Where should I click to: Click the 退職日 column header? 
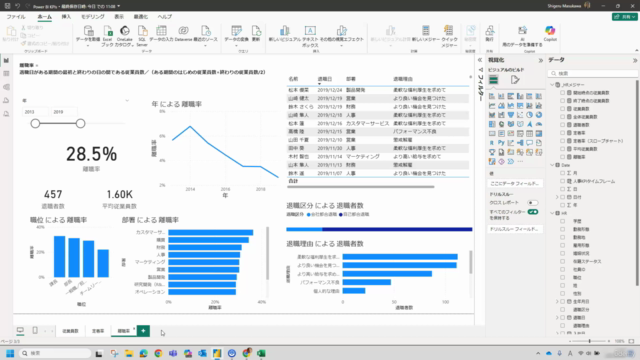(324, 79)
